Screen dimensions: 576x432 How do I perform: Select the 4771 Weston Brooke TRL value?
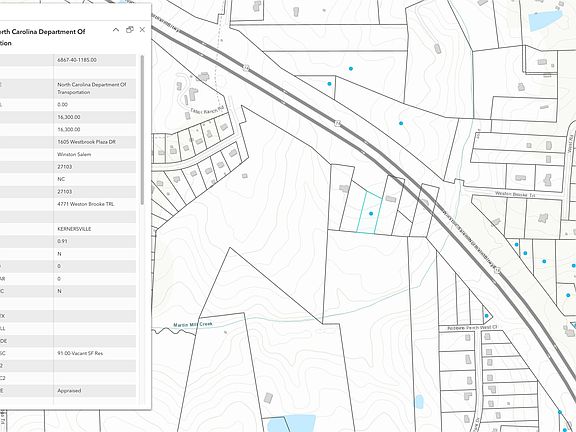[86, 204]
